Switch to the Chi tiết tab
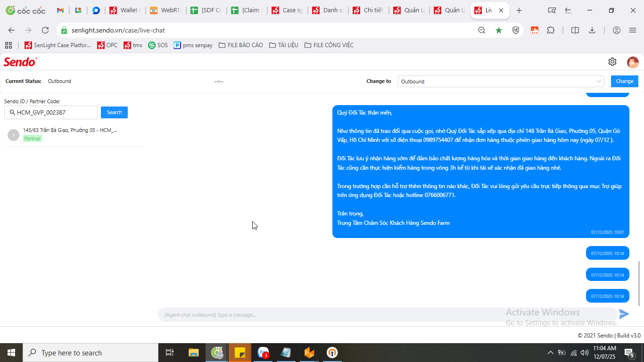The width and height of the screenshot is (644, 362). [x=368, y=10]
